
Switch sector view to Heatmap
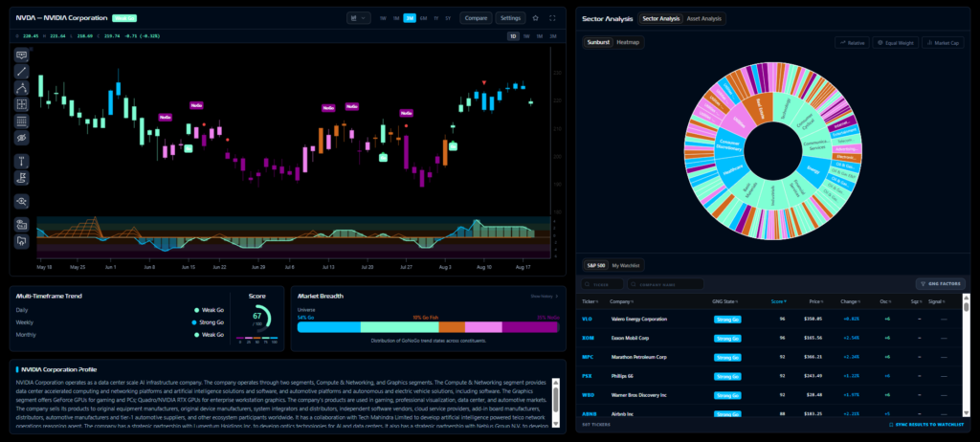(x=628, y=42)
